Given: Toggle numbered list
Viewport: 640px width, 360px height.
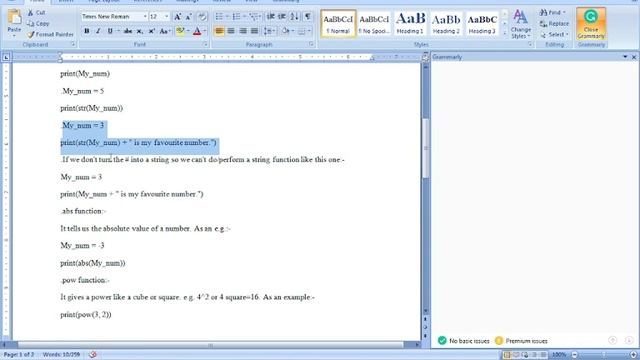Looking at the screenshot, I should [236, 17].
